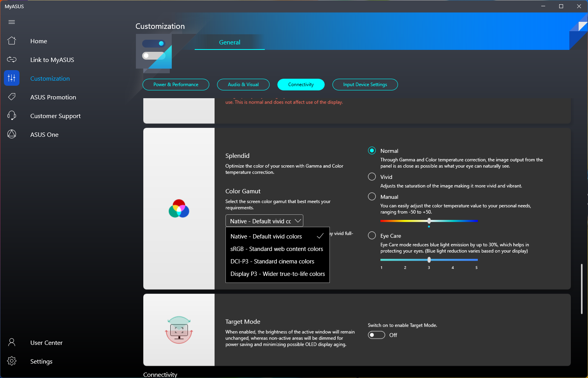Open the Connectivity section

[x=301, y=85]
